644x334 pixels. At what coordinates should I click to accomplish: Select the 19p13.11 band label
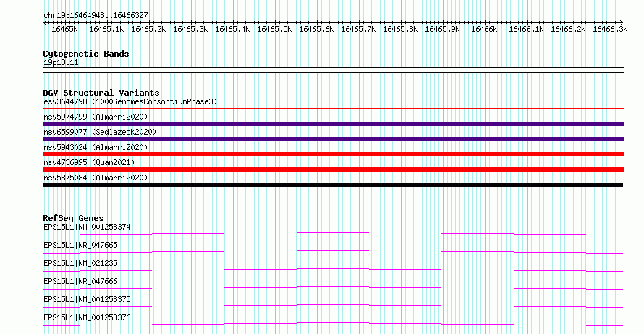[61, 63]
